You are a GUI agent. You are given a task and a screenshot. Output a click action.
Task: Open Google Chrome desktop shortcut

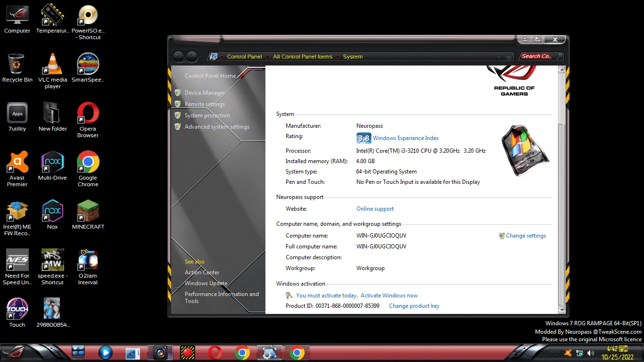(88, 169)
